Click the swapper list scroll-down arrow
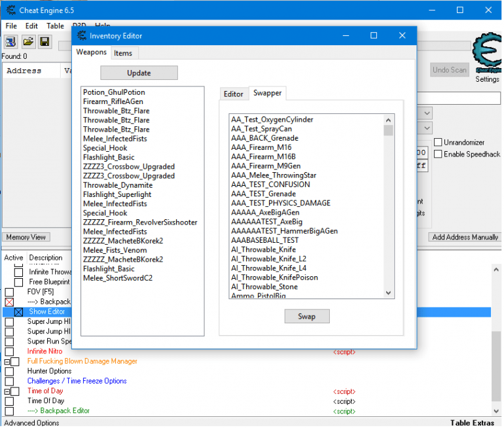This screenshot has width=504, height=428. (388, 293)
